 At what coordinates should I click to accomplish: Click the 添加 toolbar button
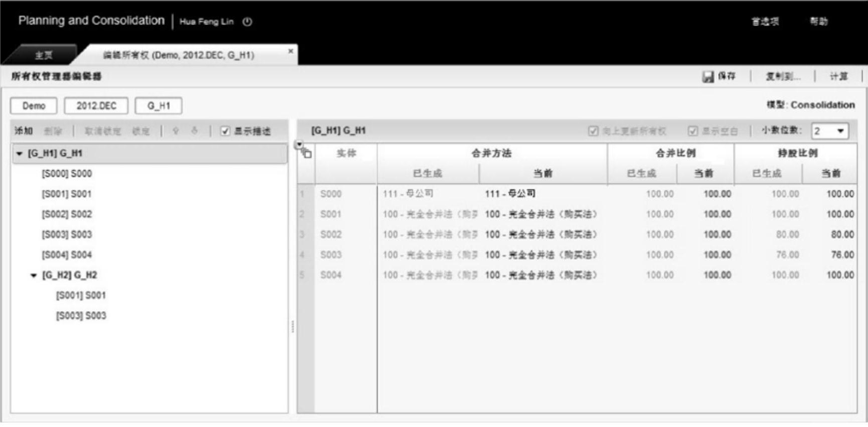click(24, 131)
